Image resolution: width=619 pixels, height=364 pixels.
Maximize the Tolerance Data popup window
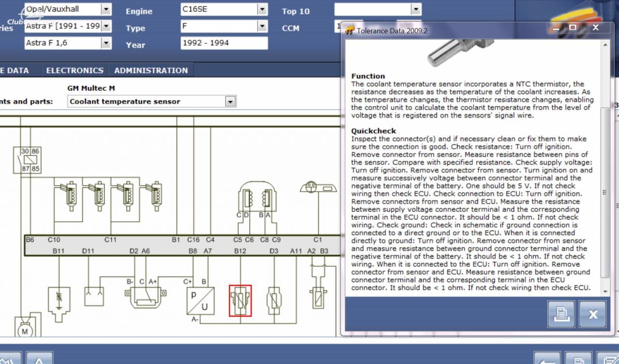(573, 28)
